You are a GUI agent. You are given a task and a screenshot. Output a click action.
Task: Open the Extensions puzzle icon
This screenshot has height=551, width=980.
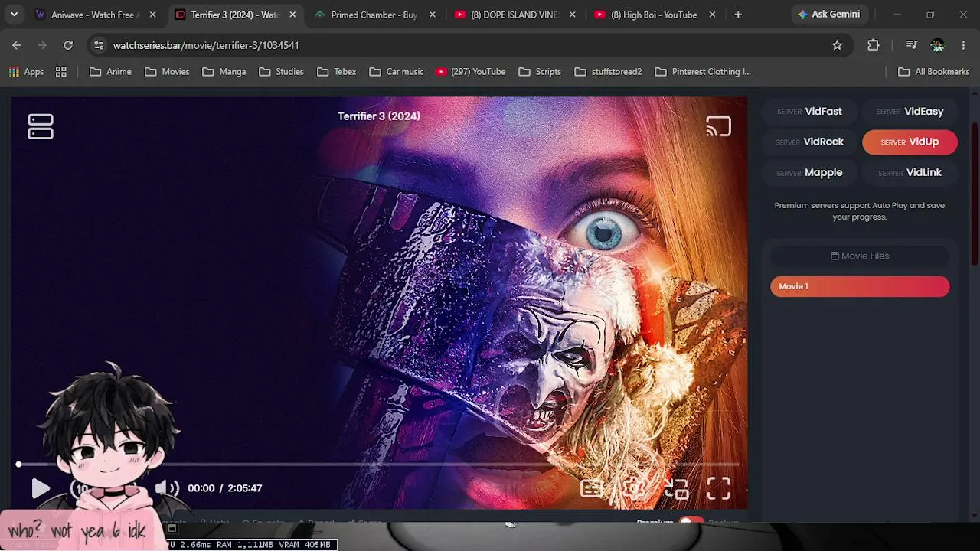[874, 45]
